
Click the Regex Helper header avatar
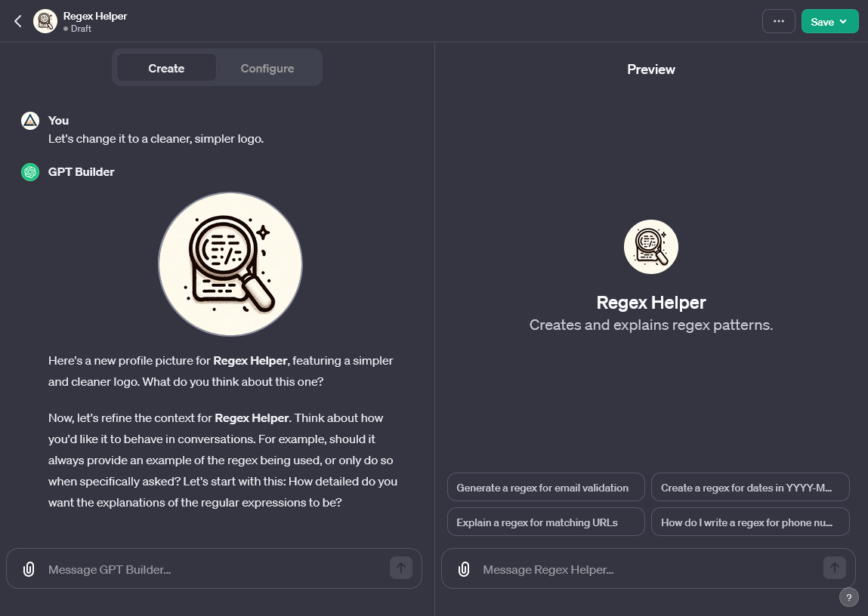(45, 22)
